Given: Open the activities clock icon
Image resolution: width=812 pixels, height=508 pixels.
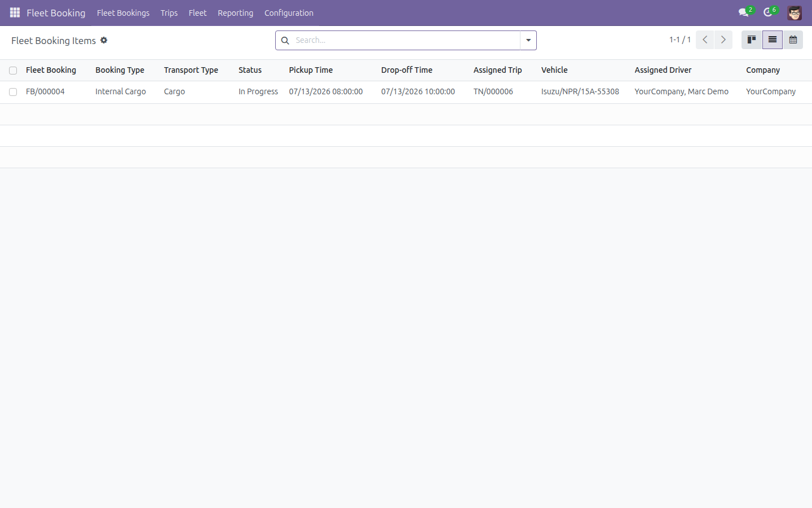Looking at the screenshot, I should (x=768, y=12).
